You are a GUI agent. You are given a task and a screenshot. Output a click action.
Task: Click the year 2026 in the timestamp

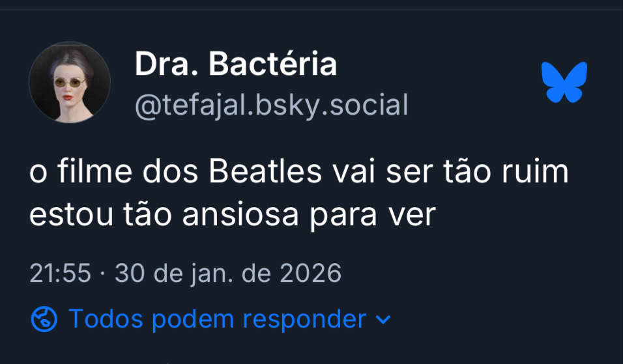(x=310, y=273)
